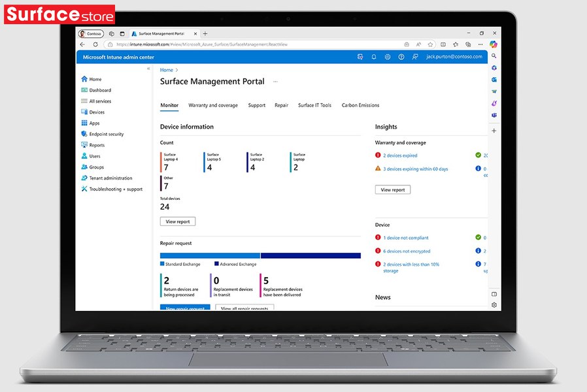587x392 pixels.
Task: Switch to Carbon Emissions tab
Action: 360,105
